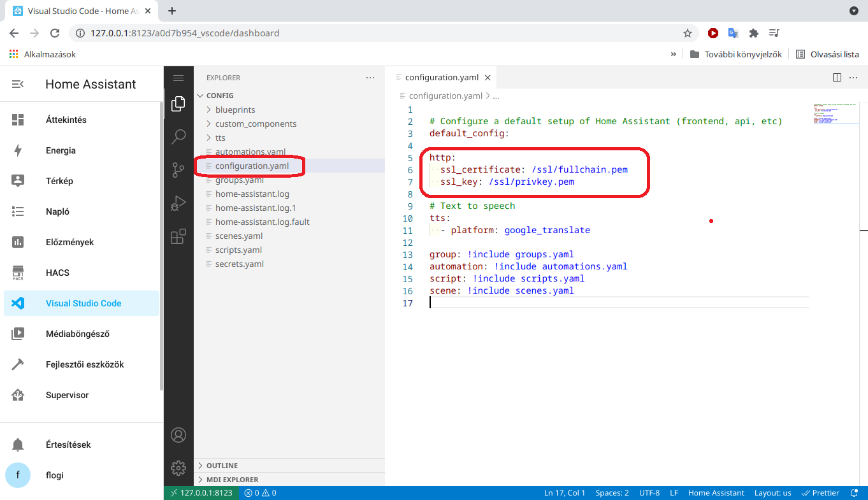This screenshot has height=500, width=868.
Task: Open groups.yaml file
Action: click(289, 180)
